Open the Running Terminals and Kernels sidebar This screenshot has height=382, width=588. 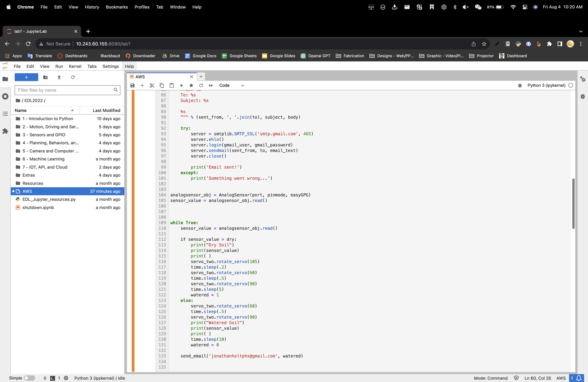5,96
